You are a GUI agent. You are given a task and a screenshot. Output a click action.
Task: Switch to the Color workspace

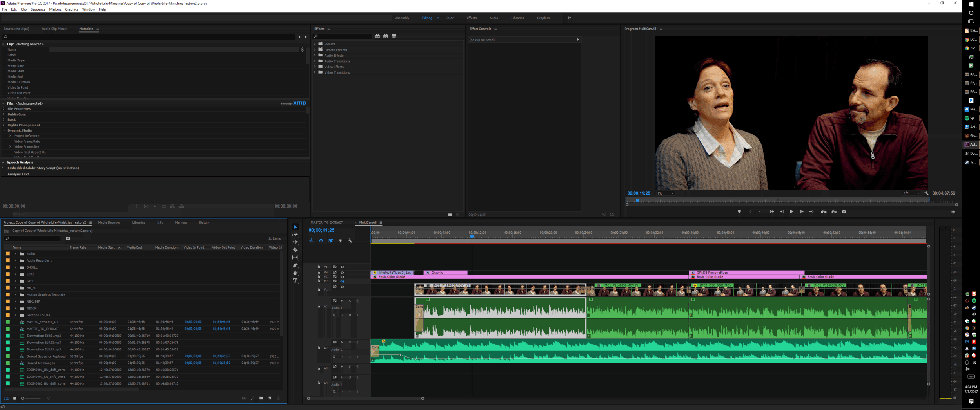[449, 18]
